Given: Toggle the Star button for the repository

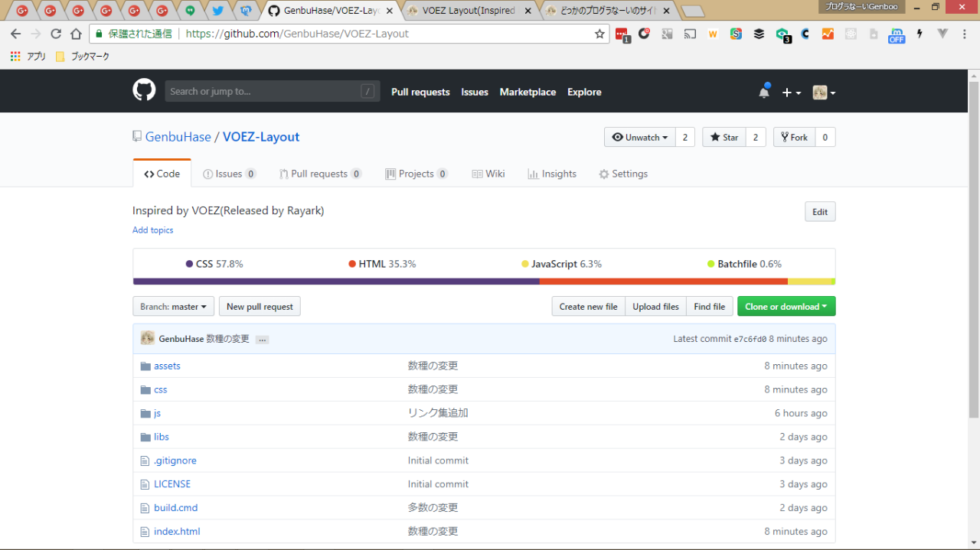Looking at the screenshot, I should 724,137.
